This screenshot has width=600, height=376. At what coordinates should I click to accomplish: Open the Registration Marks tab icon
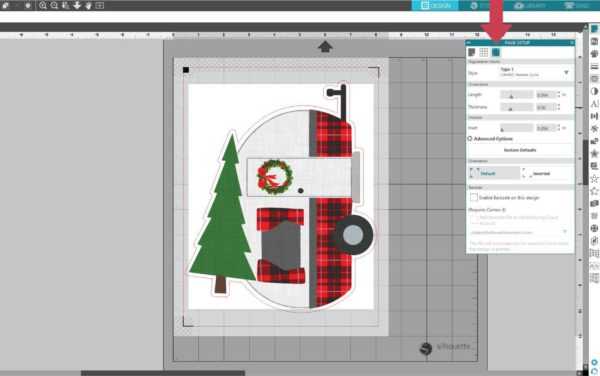point(496,52)
